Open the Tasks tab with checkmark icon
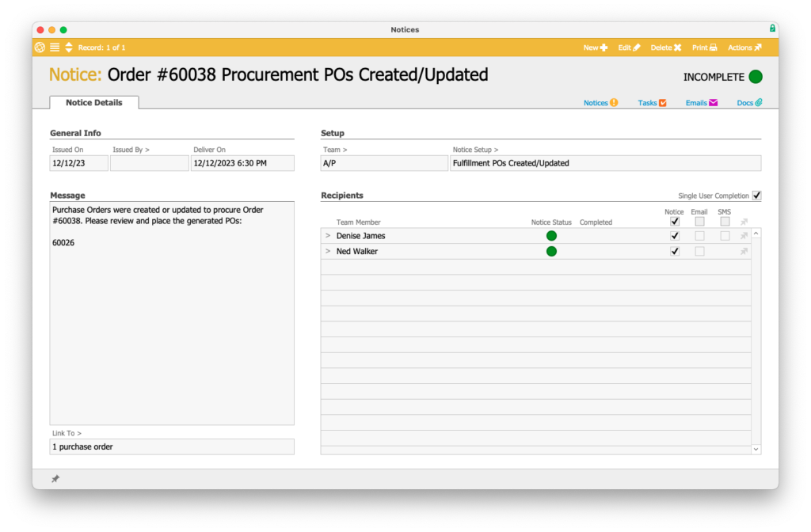 [x=650, y=102]
